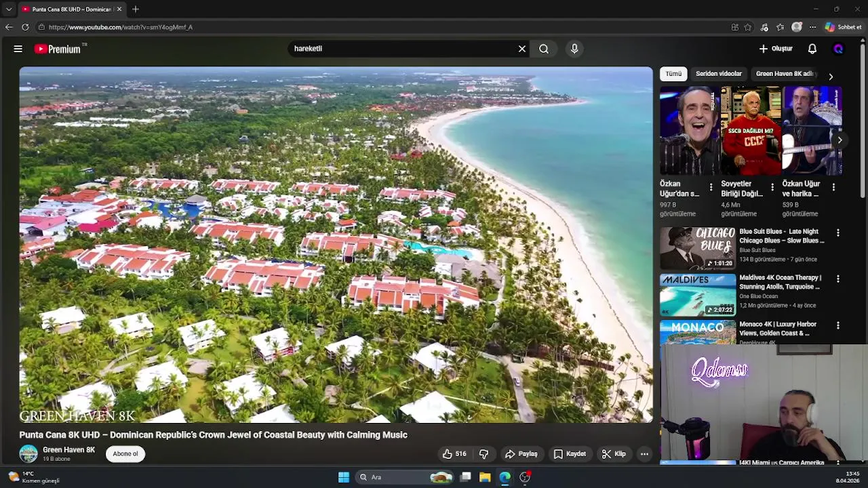Clear the search box with the X
Image resolution: width=868 pixels, height=488 pixels.
coord(522,49)
